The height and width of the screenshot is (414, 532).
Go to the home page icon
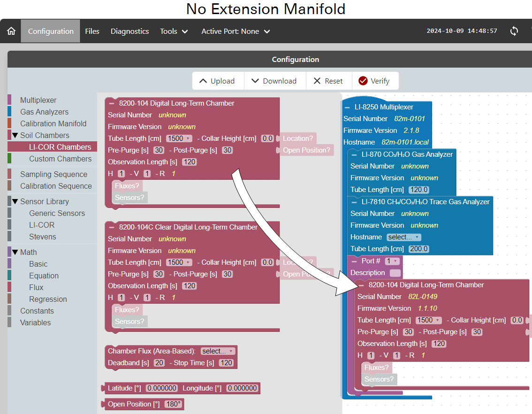pos(11,31)
